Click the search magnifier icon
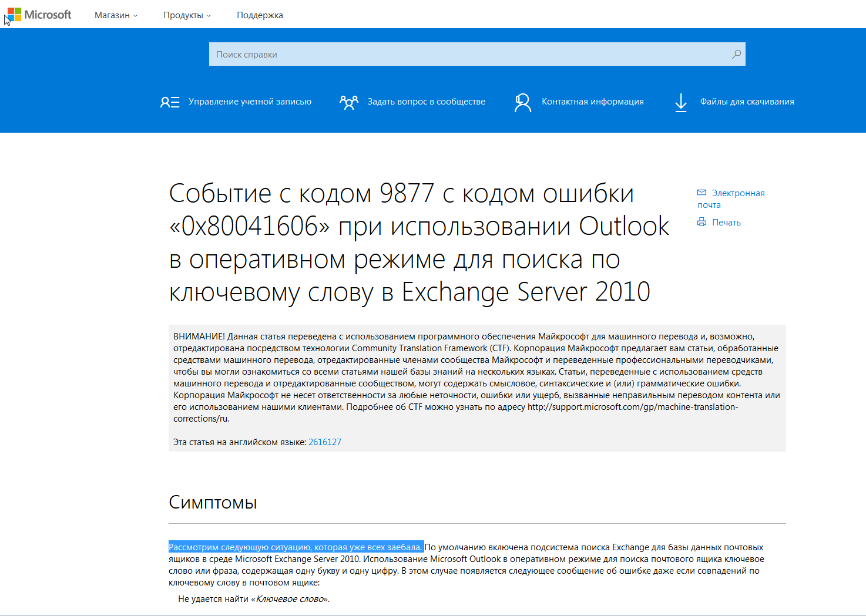Screen dimensions: 866x616 (736, 54)
